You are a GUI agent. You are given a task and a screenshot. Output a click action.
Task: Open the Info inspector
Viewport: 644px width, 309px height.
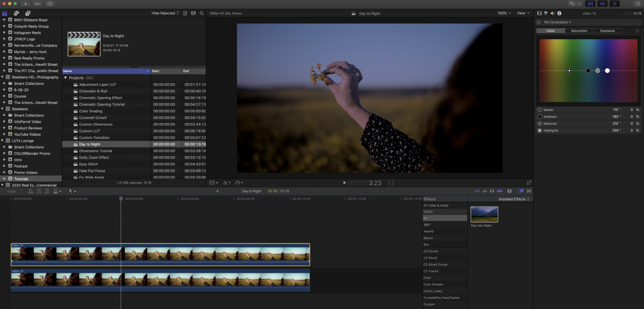click(559, 13)
